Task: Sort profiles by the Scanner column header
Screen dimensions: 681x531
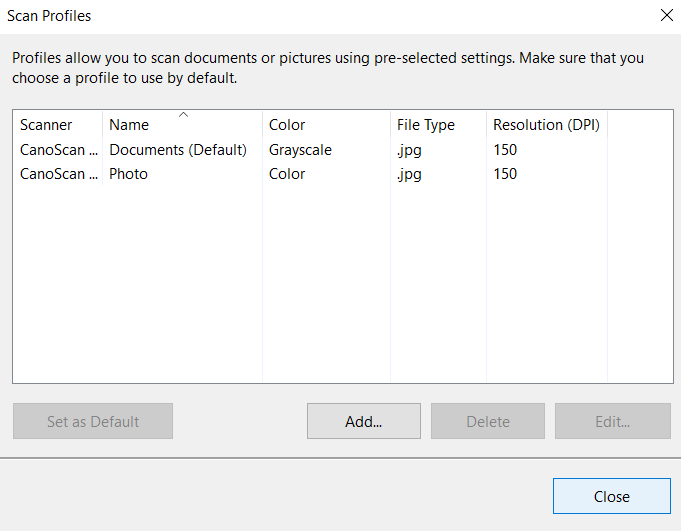Action: click(x=47, y=125)
